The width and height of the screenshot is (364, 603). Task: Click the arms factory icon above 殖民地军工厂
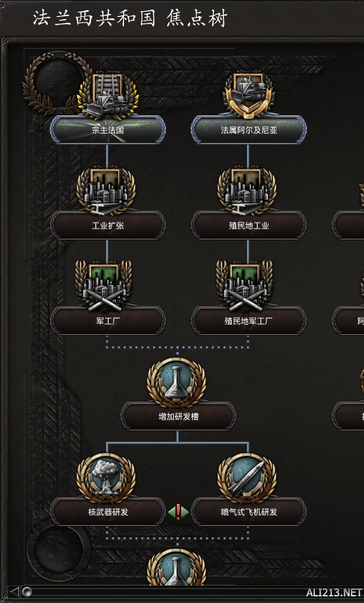pos(245,286)
